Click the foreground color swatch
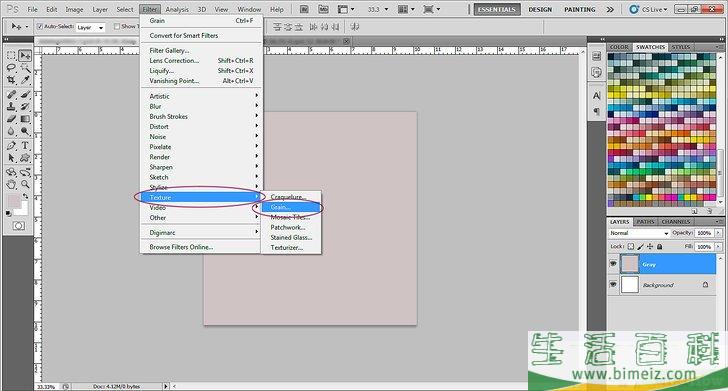This screenshot has width=728, height=391. click(x=13, y=202)
